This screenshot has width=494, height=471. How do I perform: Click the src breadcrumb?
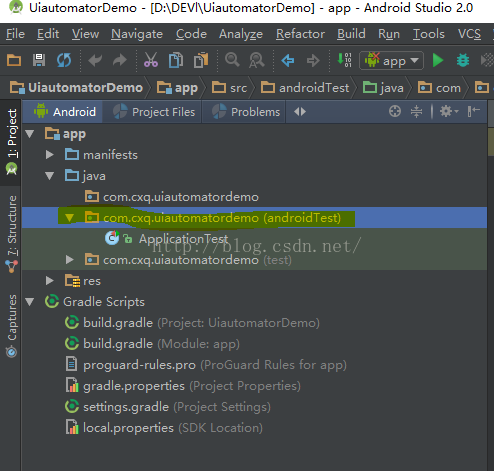pyautogui.click(x=229, y=88)
